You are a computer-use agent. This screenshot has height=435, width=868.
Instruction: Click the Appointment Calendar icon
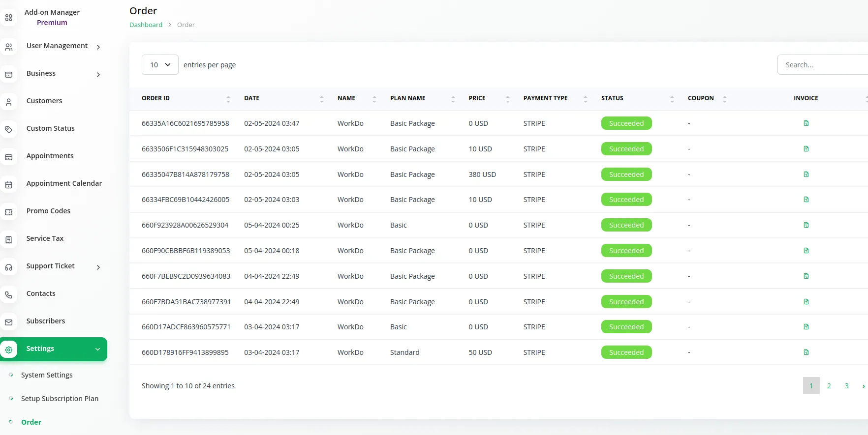[x=8, y=185]
